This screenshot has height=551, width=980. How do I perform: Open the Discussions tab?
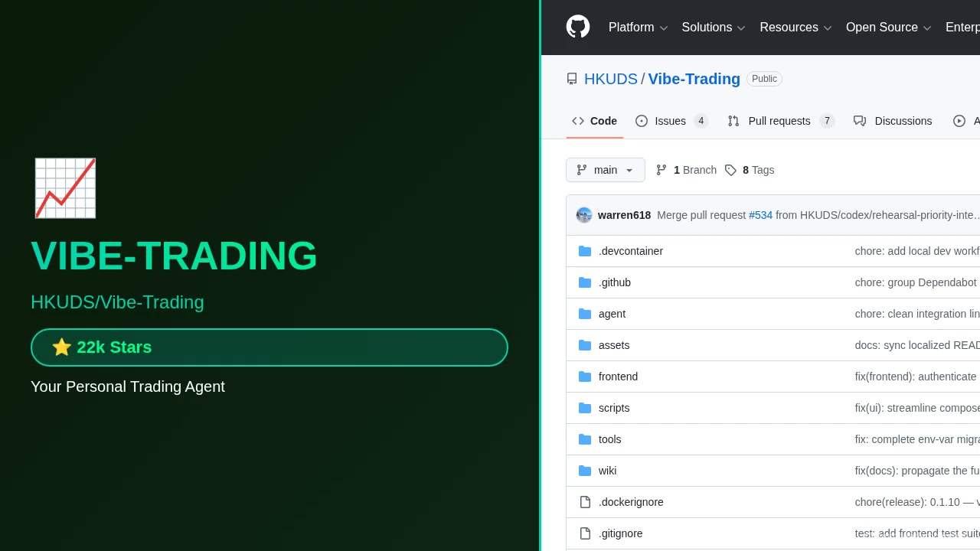(x=893, y=121)
